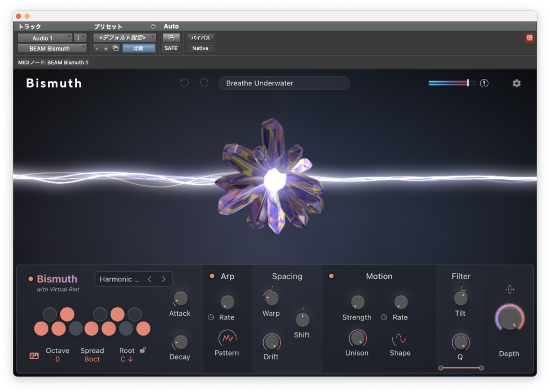Click the Decay knob
The width and height of the screenshot is (550, 392).
(180, 342)
